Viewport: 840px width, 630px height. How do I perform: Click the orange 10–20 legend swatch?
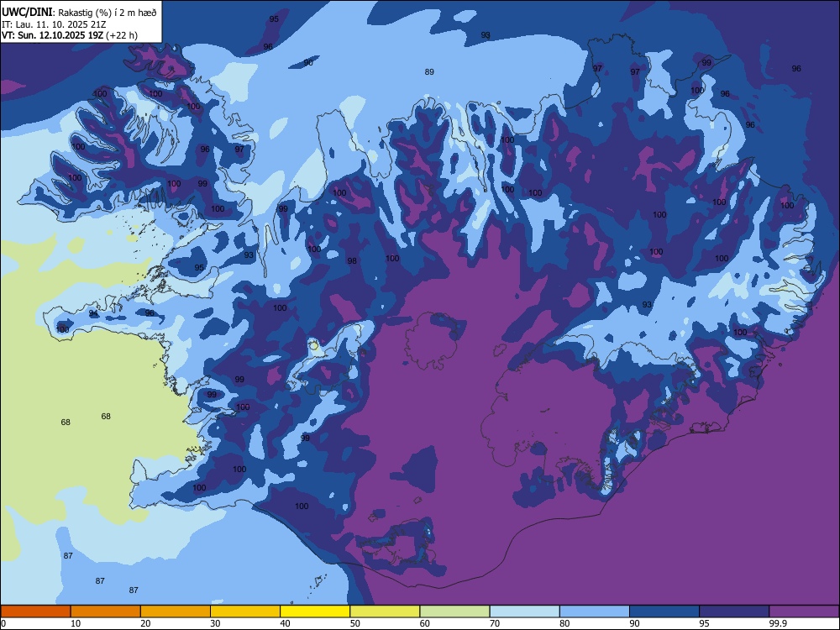pos(106,612)
